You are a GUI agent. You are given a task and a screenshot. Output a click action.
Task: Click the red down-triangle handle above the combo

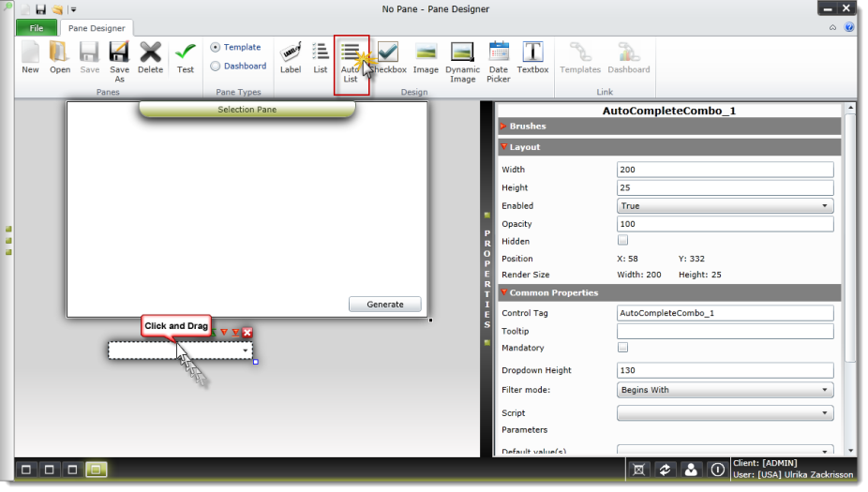coord(224,332)
